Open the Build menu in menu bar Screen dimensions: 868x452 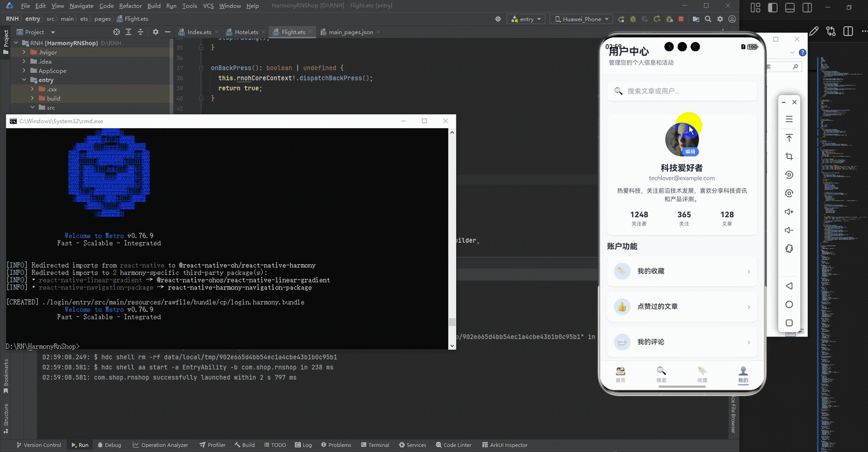click(154, 6)
